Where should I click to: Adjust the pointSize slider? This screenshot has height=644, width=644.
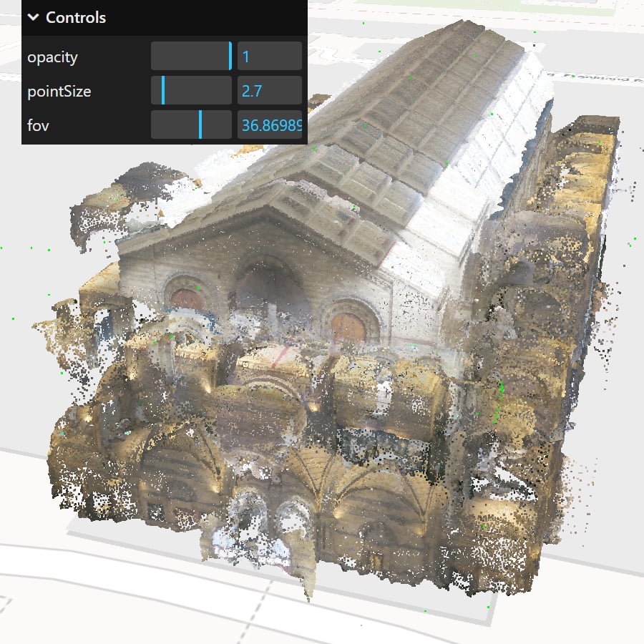pyautogui.click(x=191, y=90)
